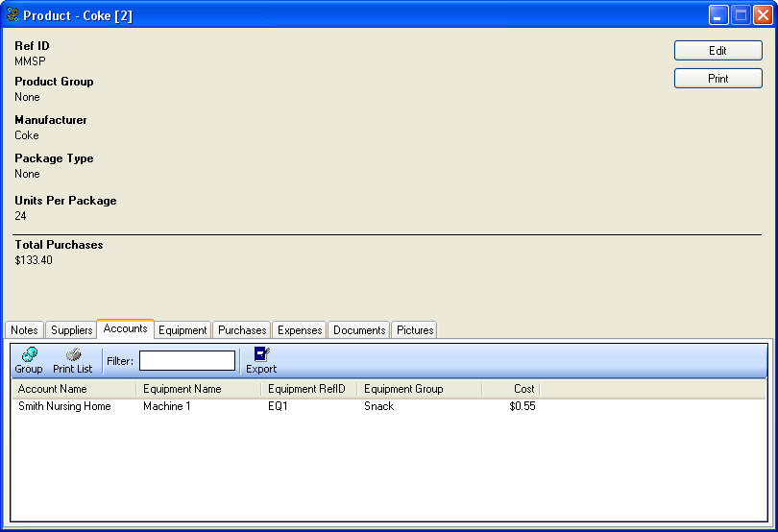Screen dimensions: 778x532
Task: Sort by Equipment Name column header
Action: click(199, 389)
